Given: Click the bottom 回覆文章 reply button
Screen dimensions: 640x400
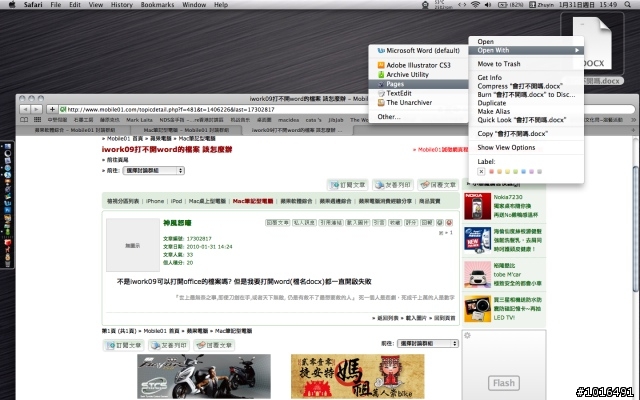Looking at the screenshot, I should click(x=214, y=345).
